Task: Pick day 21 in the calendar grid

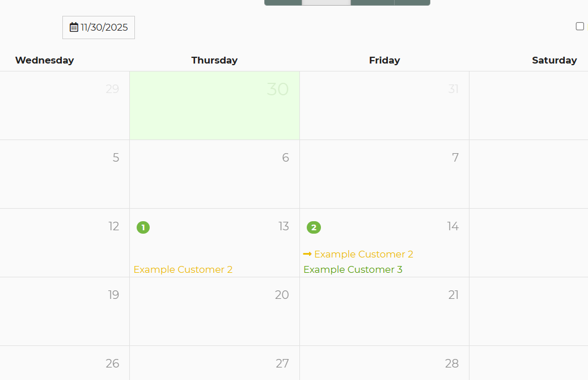Action: click(384, 311)
